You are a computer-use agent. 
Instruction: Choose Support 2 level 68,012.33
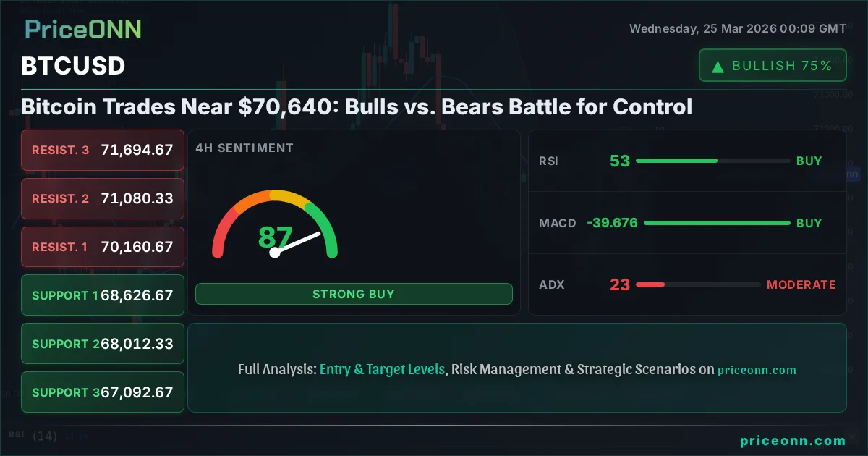(103, 344)
